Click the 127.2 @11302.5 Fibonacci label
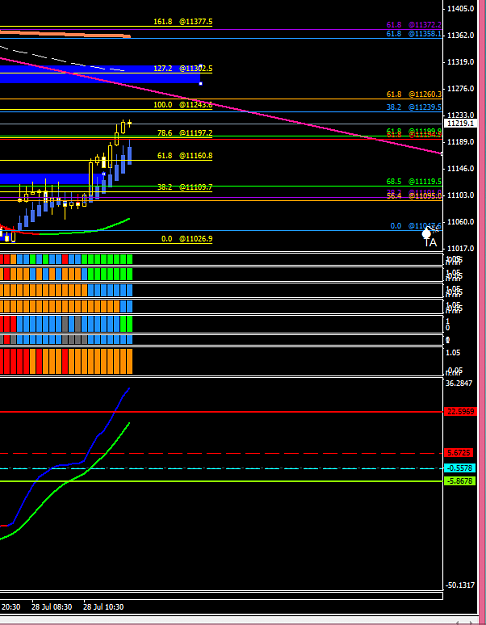The height and width of the screenshot is (625, 486). point(183,69)
